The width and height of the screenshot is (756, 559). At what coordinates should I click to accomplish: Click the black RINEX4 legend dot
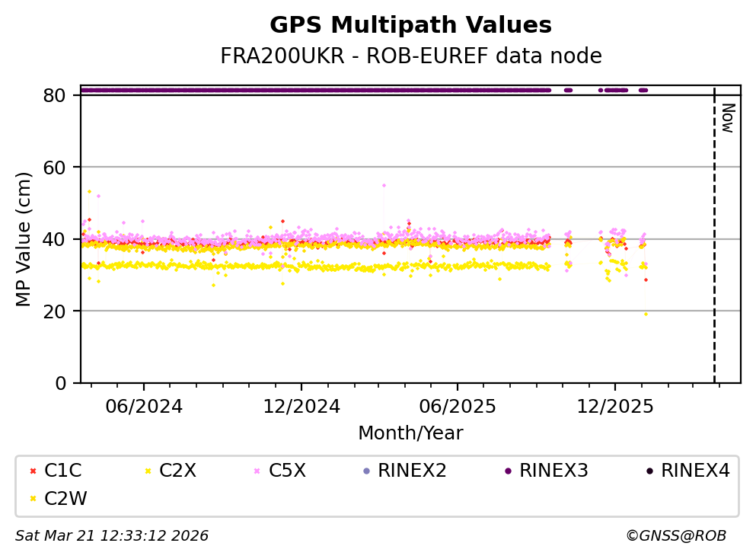pos(649,471)
